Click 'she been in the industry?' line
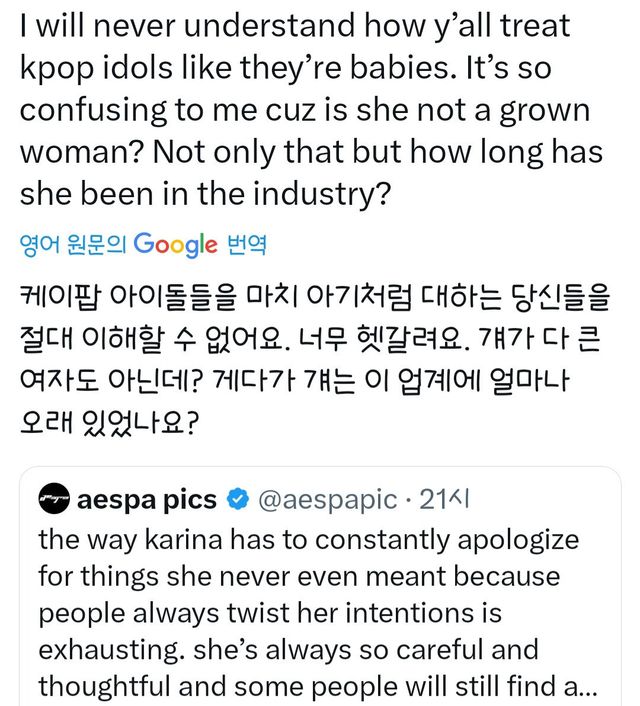Image resolution: width=640 pixels, height=706 pixels. tap(204, 192)
